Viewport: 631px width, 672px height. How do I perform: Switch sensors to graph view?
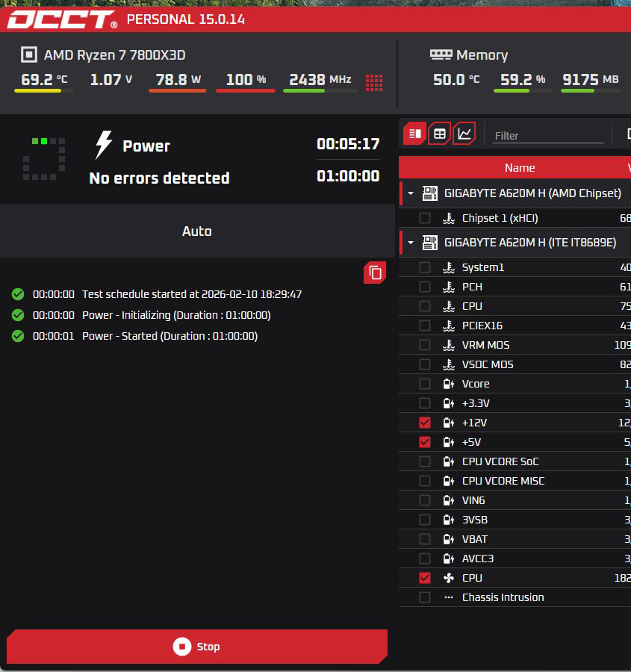[x=464, y=134]
